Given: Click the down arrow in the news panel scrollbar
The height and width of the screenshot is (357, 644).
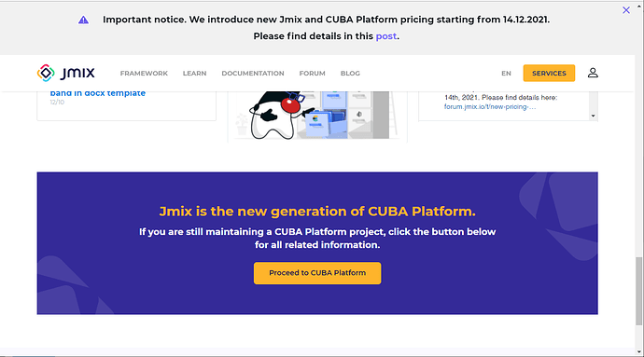Looking at the screenshot, I should (593, 116).
